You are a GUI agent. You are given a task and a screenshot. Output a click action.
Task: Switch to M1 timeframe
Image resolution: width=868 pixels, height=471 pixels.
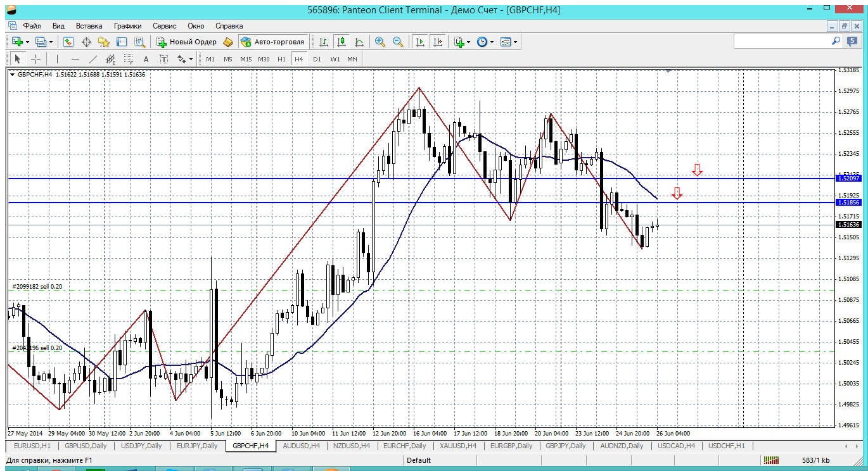(x=210, y=59)
